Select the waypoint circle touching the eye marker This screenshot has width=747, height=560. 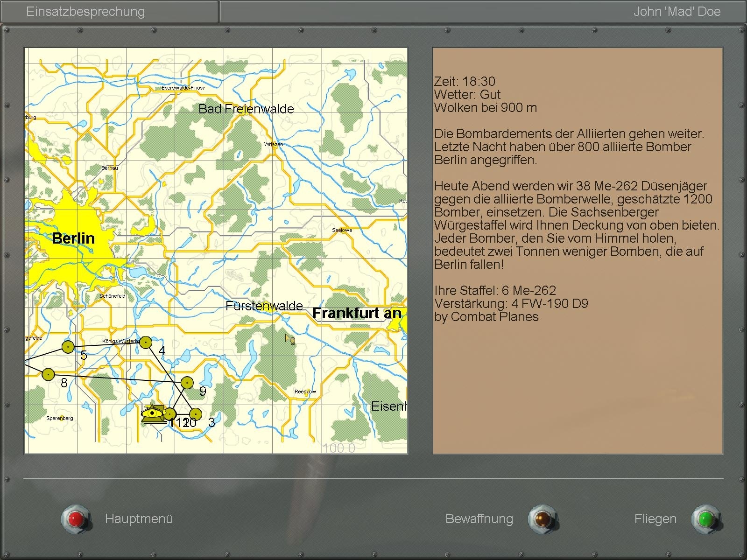tap(170, 414)
